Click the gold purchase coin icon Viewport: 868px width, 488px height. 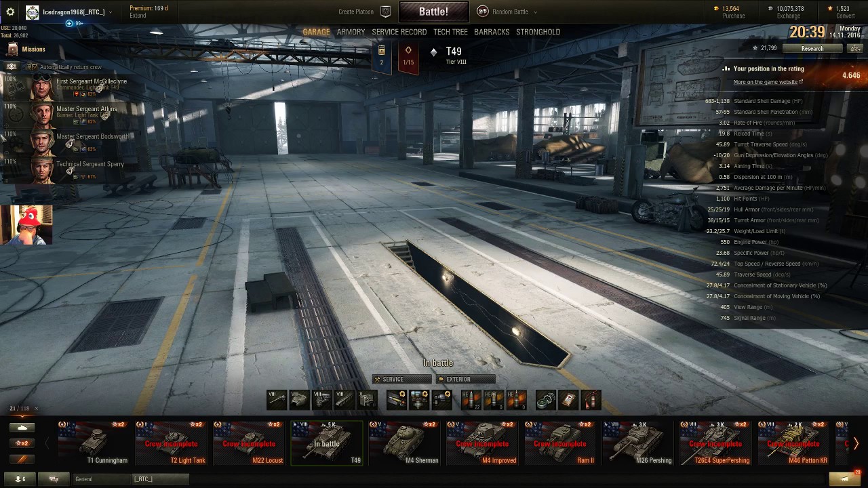pos(717,9)
